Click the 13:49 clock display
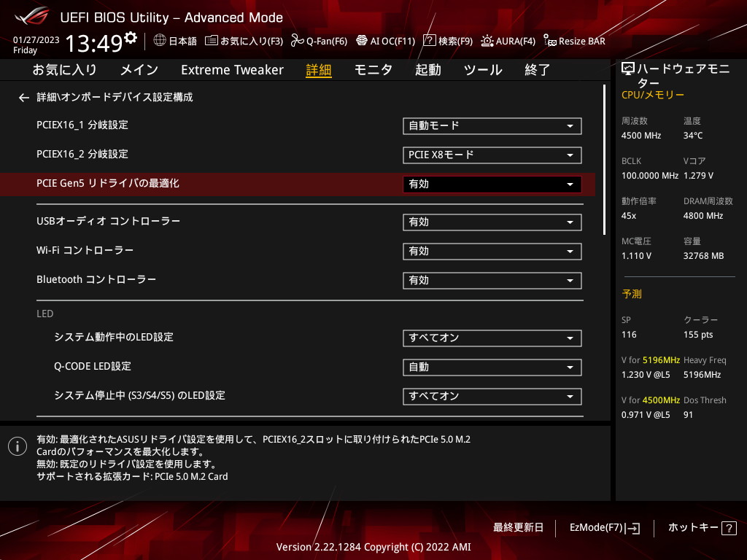Viewport: 747px width, 560px height. tap(94, 43)
